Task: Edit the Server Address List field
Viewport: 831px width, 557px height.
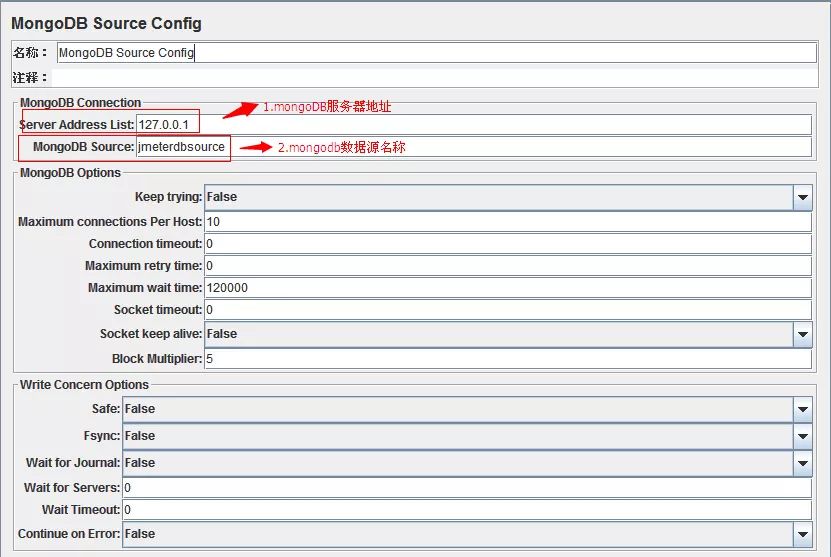Action: [x=473, y=125]
